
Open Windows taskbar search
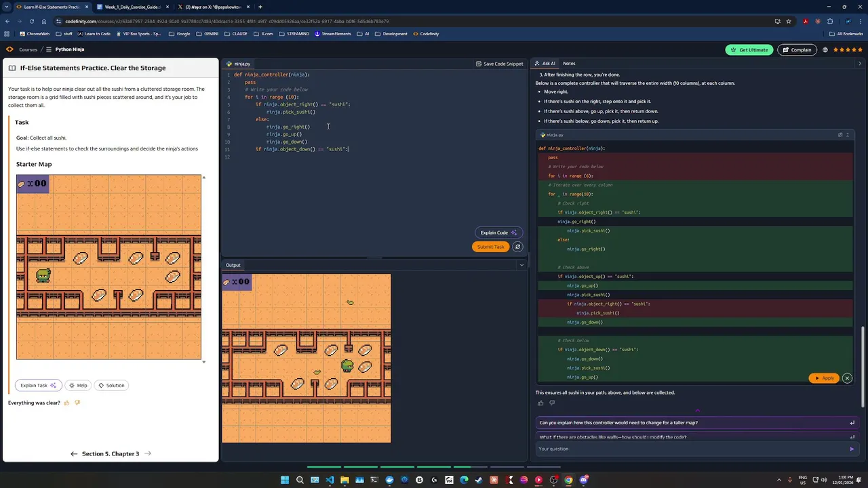300,480
